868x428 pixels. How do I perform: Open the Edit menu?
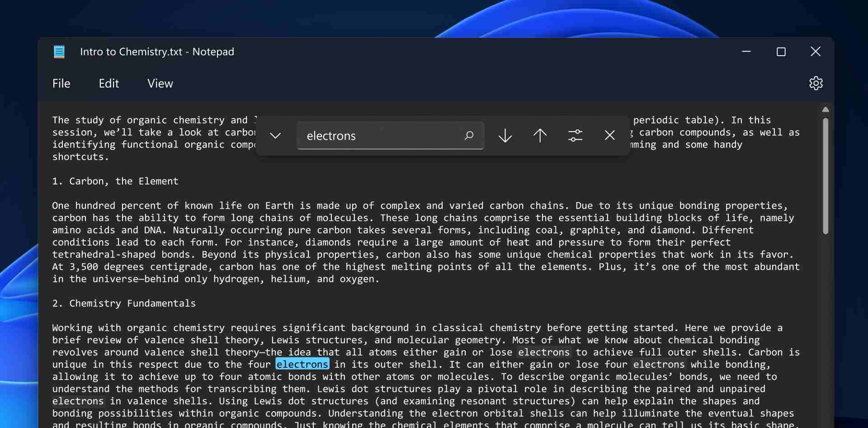pos(108,83)
